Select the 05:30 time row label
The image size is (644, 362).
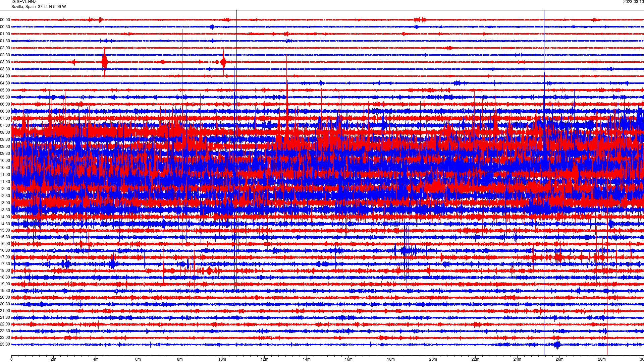click(5, 97)
